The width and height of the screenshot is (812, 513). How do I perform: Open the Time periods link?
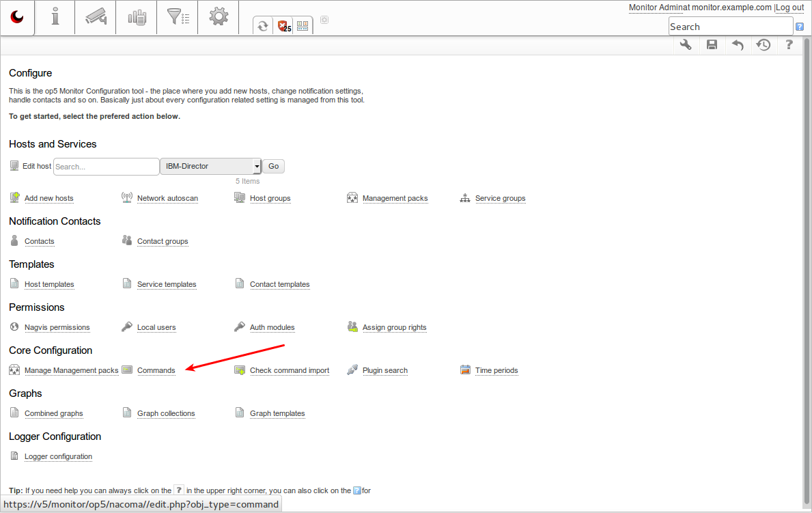pyautogui.click(x=496, y=370)
